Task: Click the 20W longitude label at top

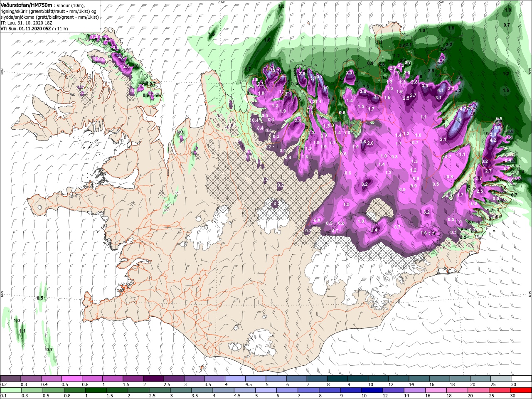Action: 221,2
